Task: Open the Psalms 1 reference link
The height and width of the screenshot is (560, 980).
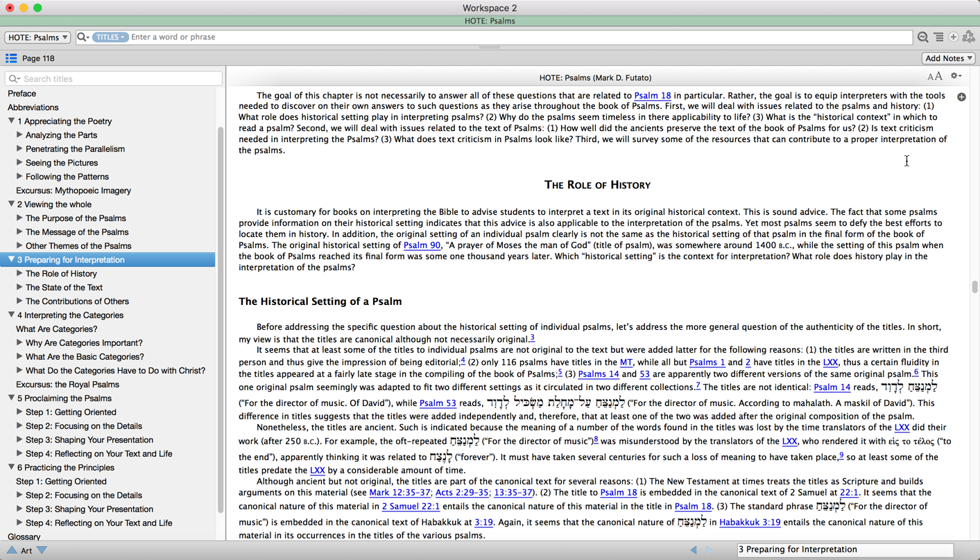Action: pos(707,362)
